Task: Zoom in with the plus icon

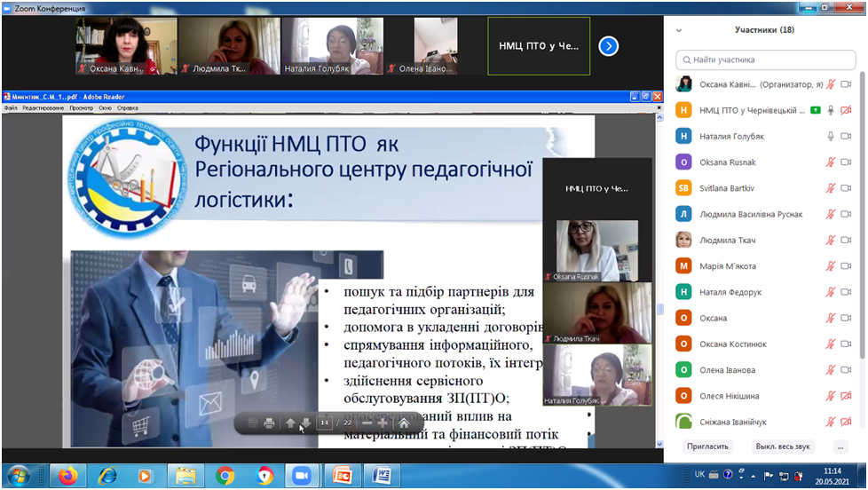Action: point(383,423)
